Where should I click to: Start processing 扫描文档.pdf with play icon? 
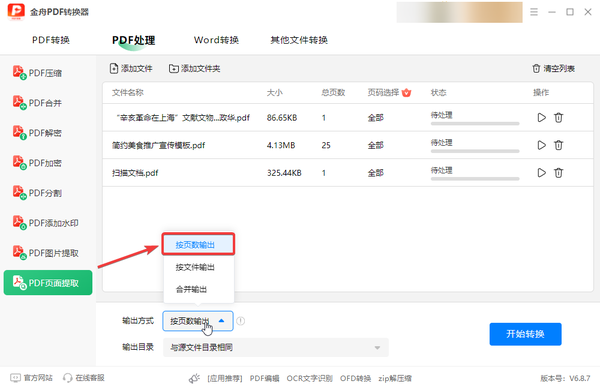coord(541,173)
